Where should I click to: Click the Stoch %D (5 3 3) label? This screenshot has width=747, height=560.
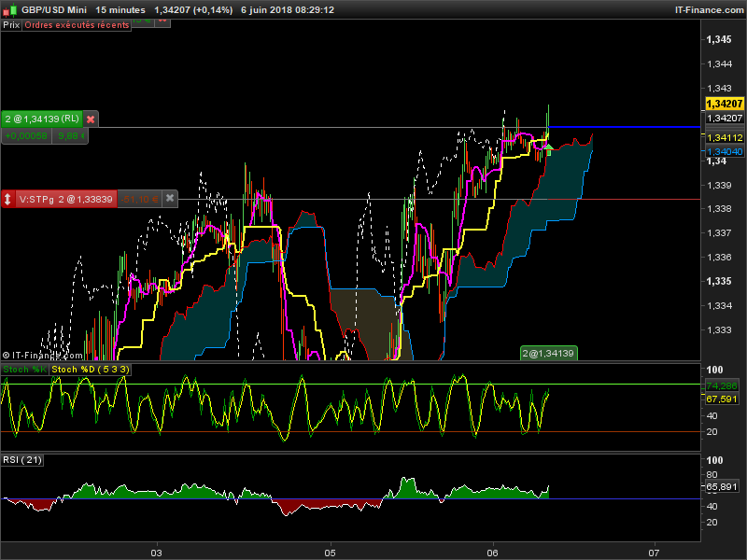point(90,370)
